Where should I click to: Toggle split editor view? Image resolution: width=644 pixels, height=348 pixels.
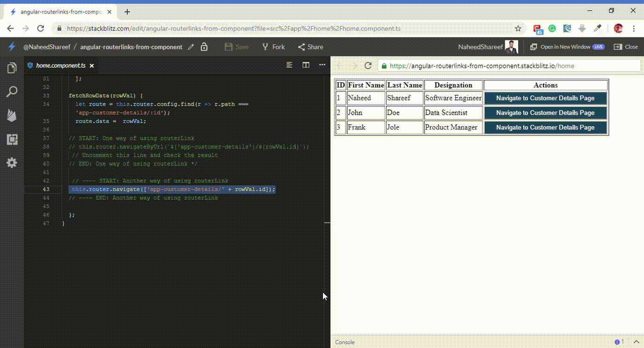pyautogui.click(x=306, y=65)
